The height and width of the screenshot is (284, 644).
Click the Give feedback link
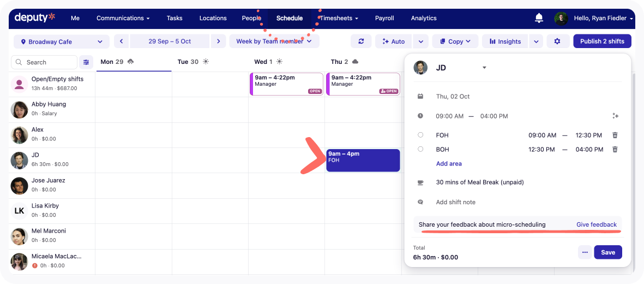pos(596,224)
